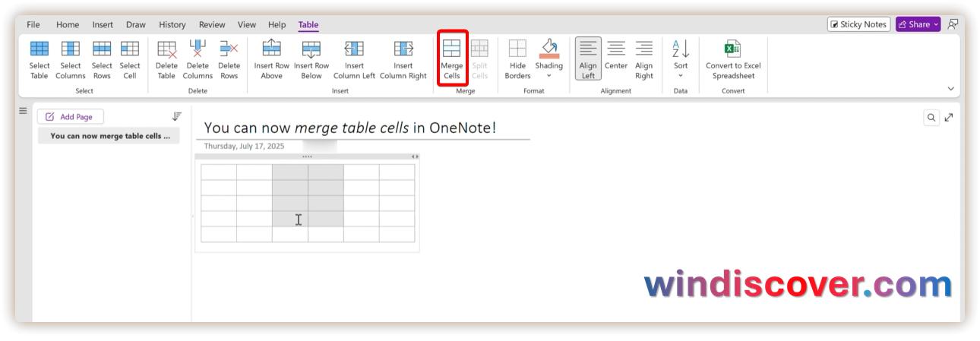Open the Help tab
Viewport: 980px width, 341px height.
(277, 24)
